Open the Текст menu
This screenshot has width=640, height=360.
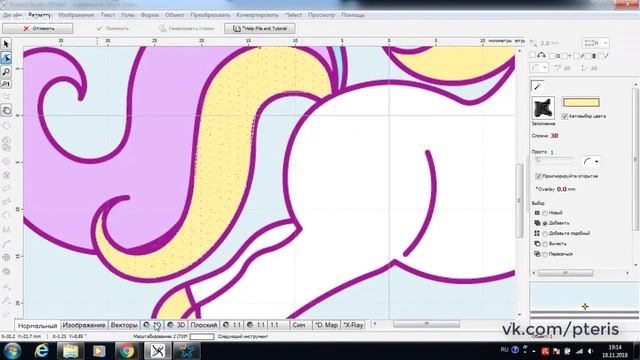tap(108, 15)
